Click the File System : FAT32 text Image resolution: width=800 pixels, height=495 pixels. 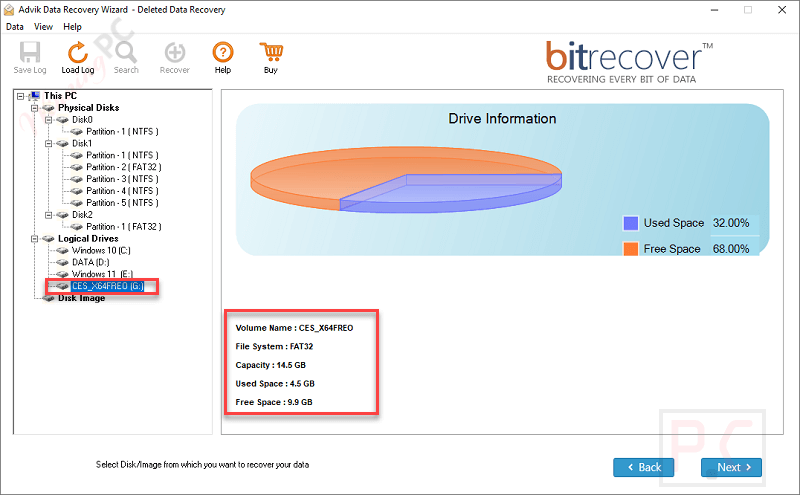point(274,346)
